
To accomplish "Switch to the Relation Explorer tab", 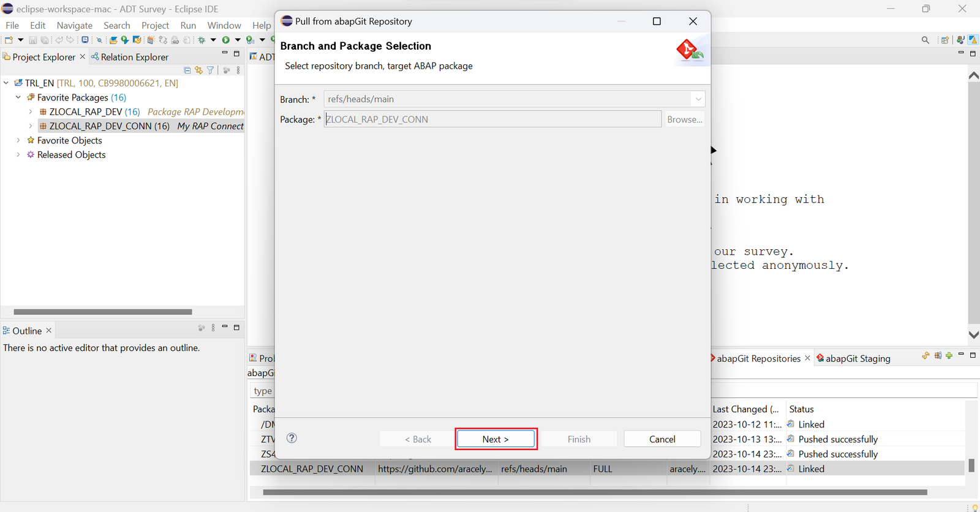I will click(129, 57).
